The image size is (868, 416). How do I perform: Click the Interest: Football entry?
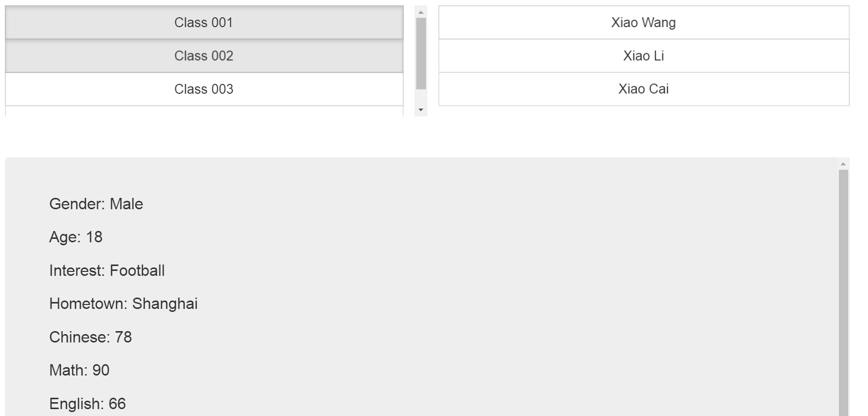tap(107, 270)
